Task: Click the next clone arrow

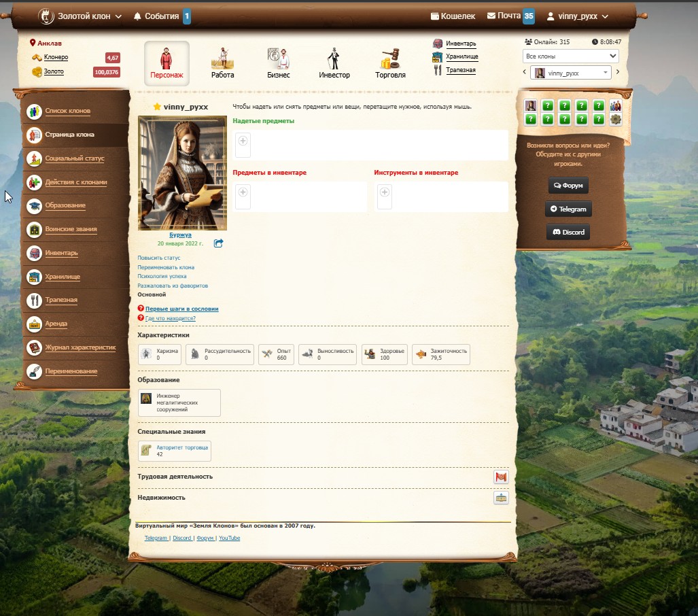Action: [618, 73]
